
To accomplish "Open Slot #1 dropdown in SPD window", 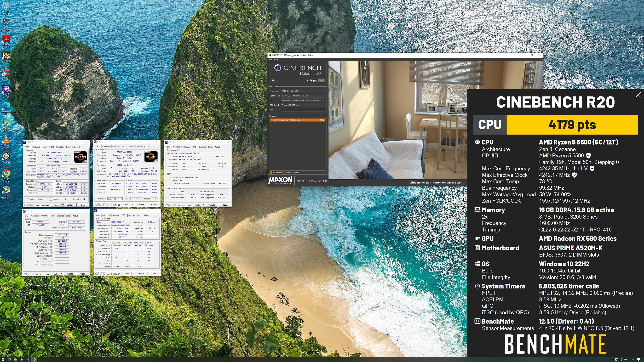I will 103,222.
